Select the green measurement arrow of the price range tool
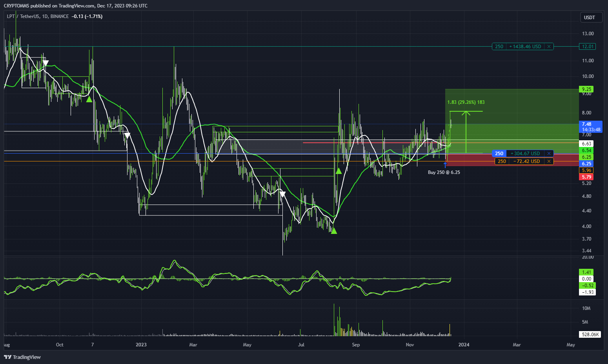 pyautogui.click(x=466, y=132)
